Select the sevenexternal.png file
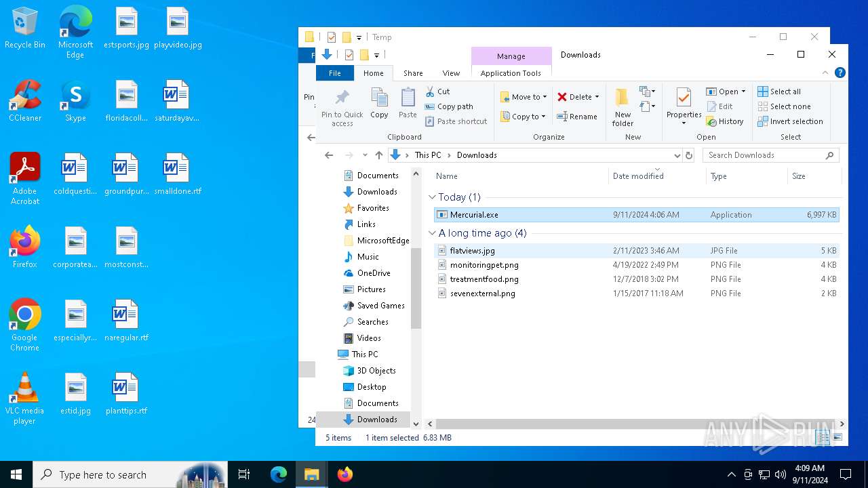This screenshot has height=488, width=868. pyautogui.click(x=636, y=293)
